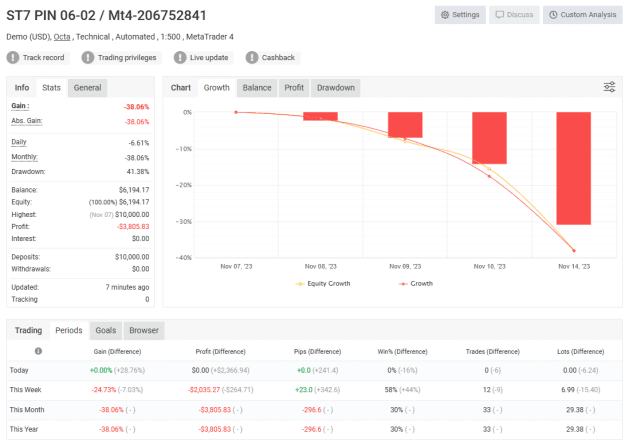Click the Pips (Difference) column header

[x=317, y=352]
